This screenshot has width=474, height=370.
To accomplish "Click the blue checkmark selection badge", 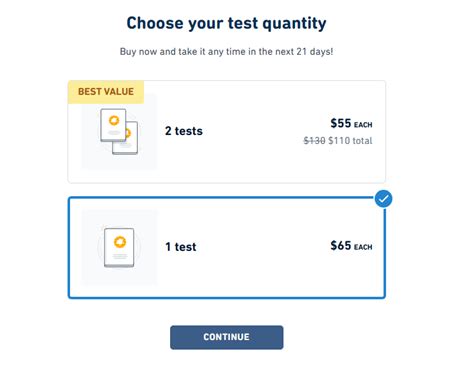I will [383, 199].
